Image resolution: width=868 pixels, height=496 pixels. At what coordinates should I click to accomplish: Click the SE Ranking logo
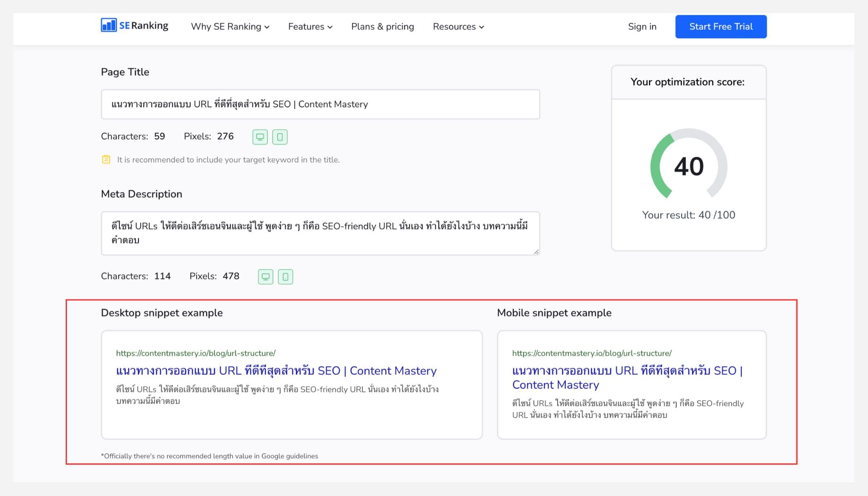(x=134, y=25)
